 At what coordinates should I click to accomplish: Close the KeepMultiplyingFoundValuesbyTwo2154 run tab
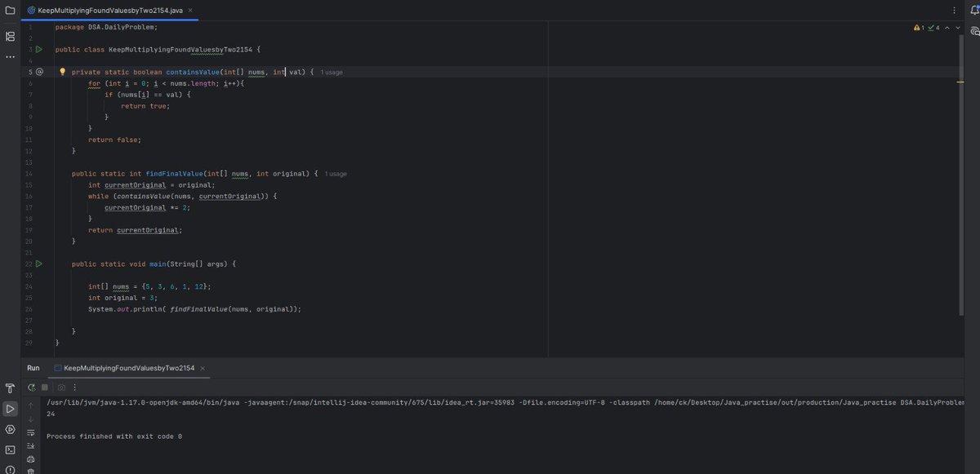pyautogui.click(x=203, y=368)
